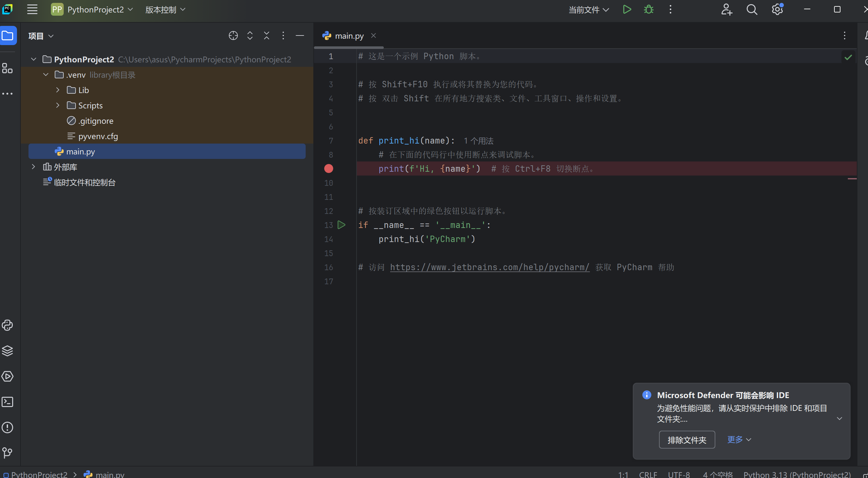Open the Python Console tool window
Screen dimensions: 868x478
(x=7, y=325)
